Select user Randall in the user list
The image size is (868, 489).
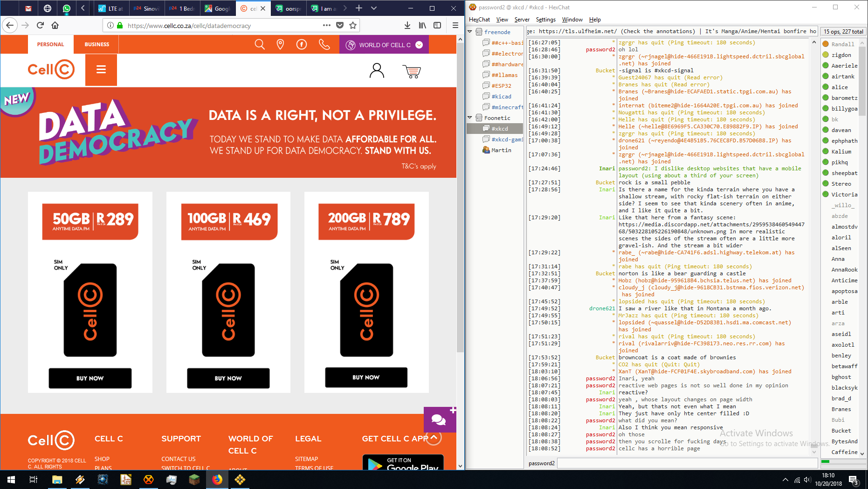pyautogui.click(x=843, y=44)
